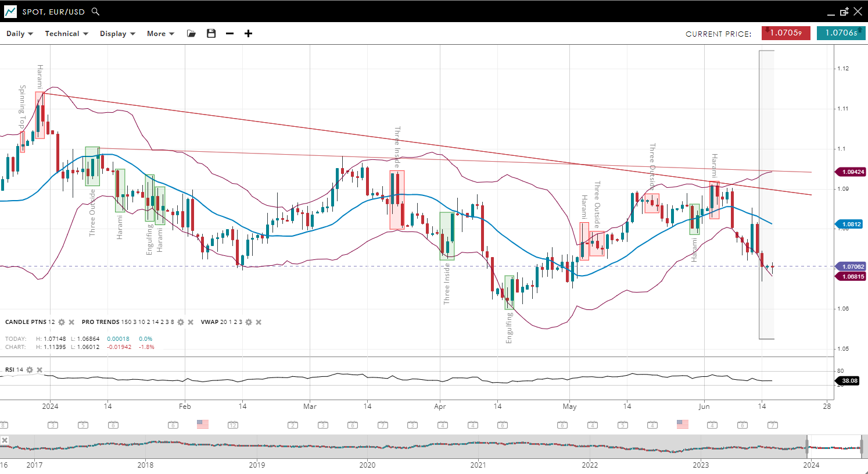Click the teal buy price 1.07065 button
Image resolution: width=868 pixels, height=474 pixels.
pyautogui.click(x=841, y=33)
